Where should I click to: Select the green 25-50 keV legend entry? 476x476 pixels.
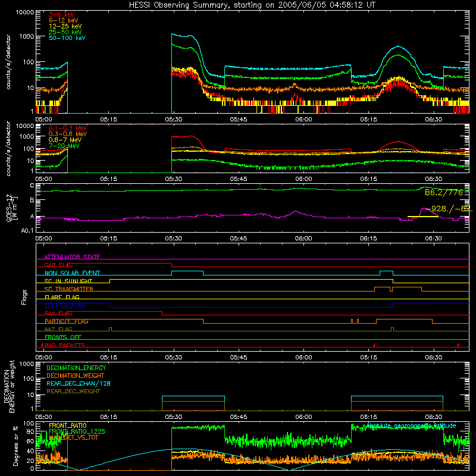pos(65,32)
